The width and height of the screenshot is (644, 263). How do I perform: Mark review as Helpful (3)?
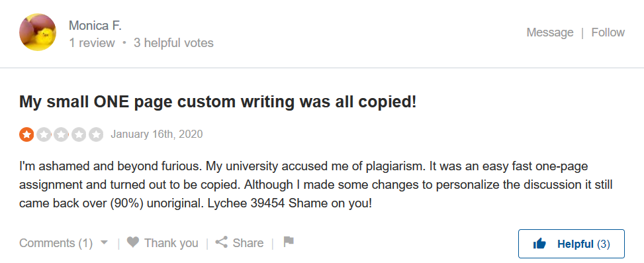click(571, 244)
